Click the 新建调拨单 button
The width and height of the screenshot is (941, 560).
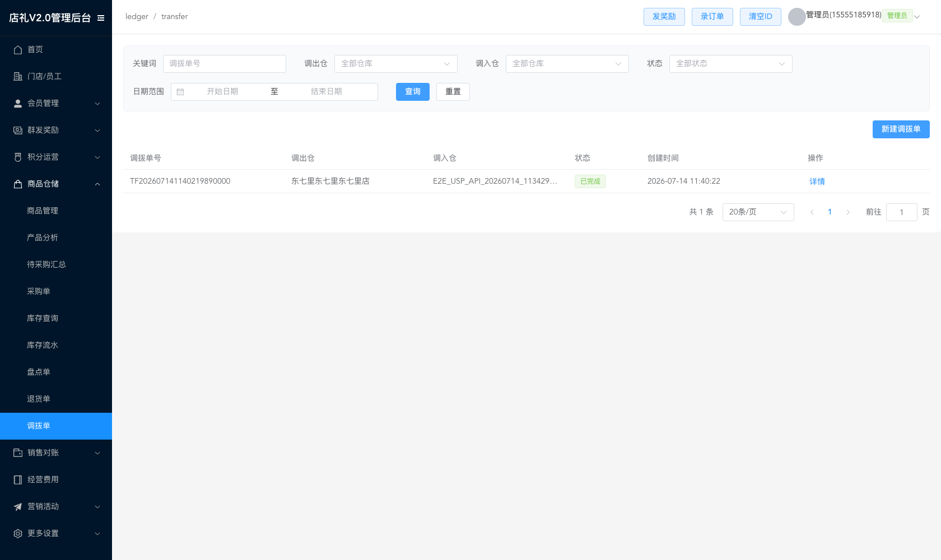click(x=901, y=129)
